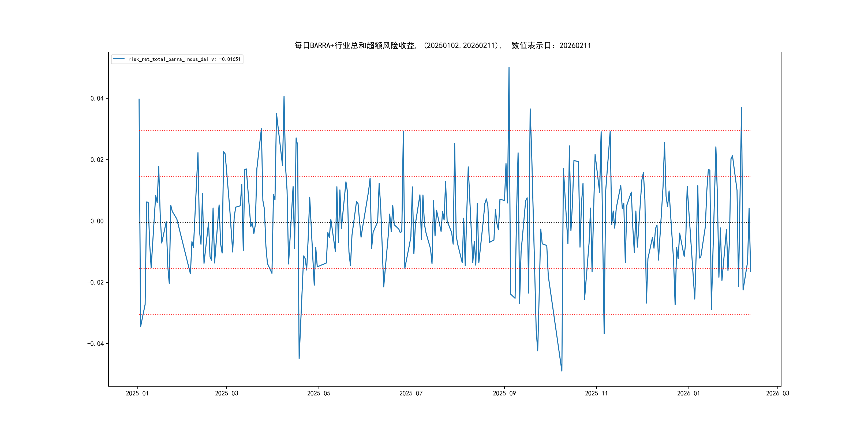Click the 2026-01 x-axis label
Screen dimensions: 868x434
pyautogui.click(x=689, y=393)
